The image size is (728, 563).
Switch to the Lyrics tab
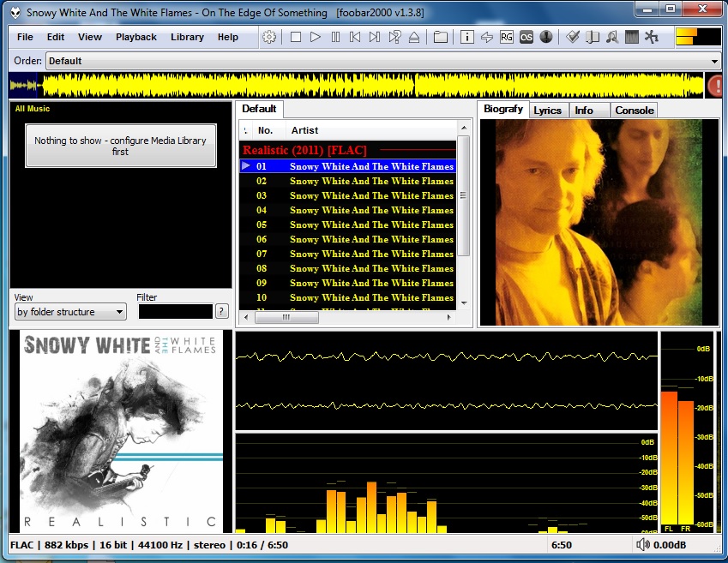click(x=547, y=111)
